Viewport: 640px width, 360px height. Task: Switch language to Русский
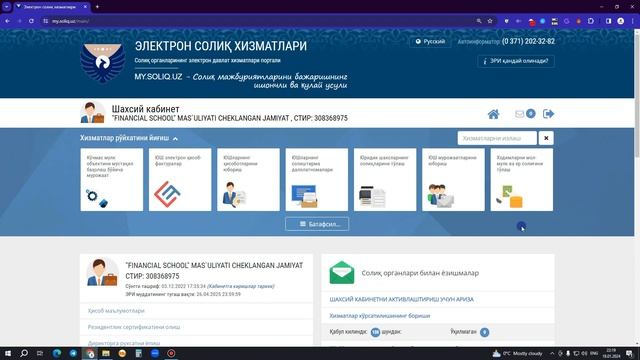point(430,42)
